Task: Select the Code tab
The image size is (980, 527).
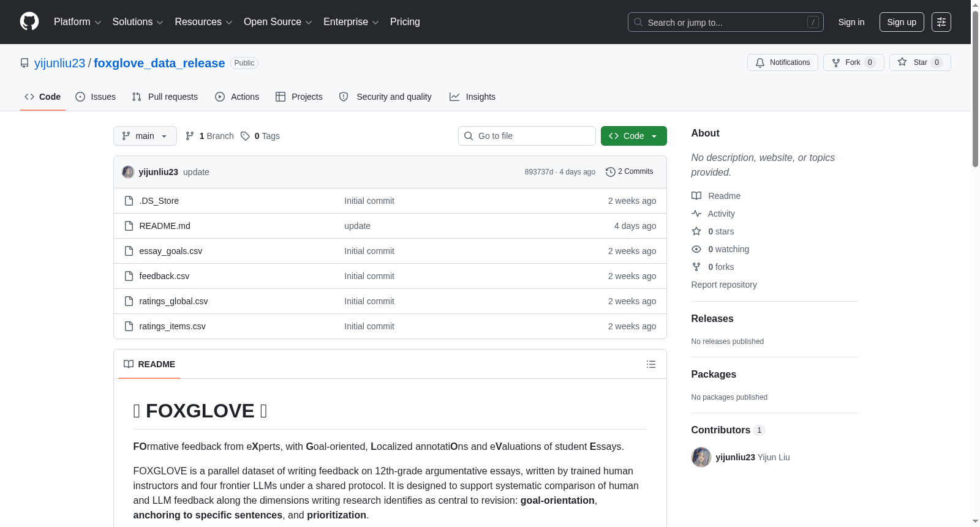Action: pyautogui.click(x=43, y=97)
